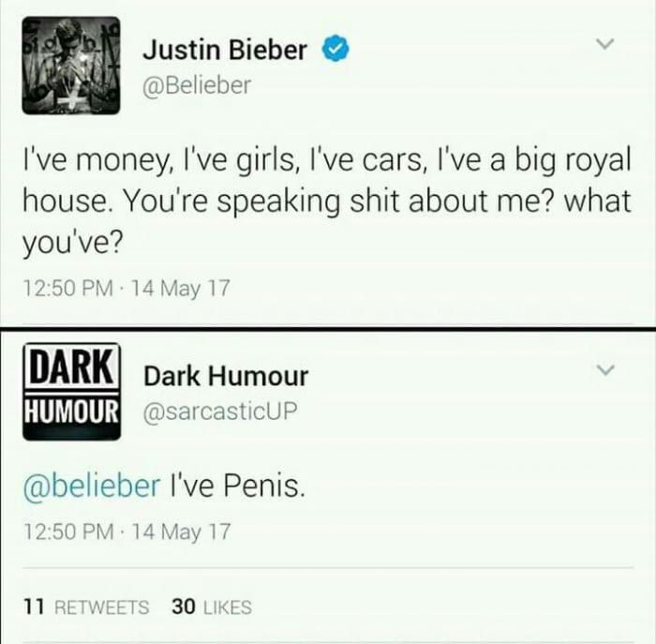Image resolution: width=656 pixels, height=644 pixels.
Task: Open the Dark Humour avatar logo
Action: pos(71,392)
